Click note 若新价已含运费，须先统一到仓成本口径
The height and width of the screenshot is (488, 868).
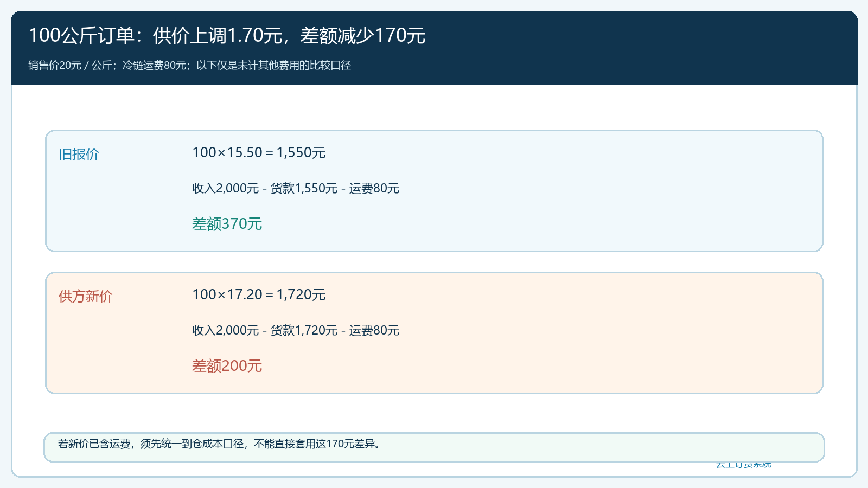[x=151, y=444]
